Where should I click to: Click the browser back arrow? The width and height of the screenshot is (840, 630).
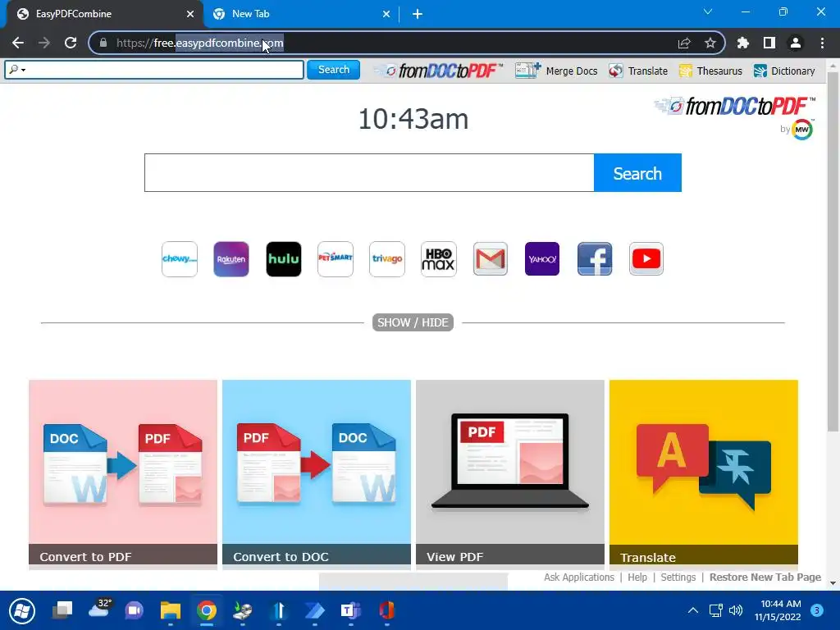18,43
